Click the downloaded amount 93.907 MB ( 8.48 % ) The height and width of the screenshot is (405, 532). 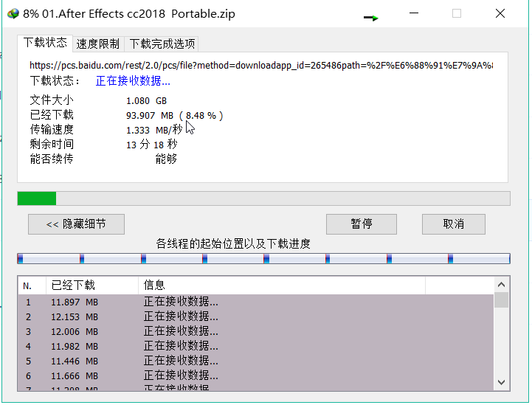tap(174, 116)
